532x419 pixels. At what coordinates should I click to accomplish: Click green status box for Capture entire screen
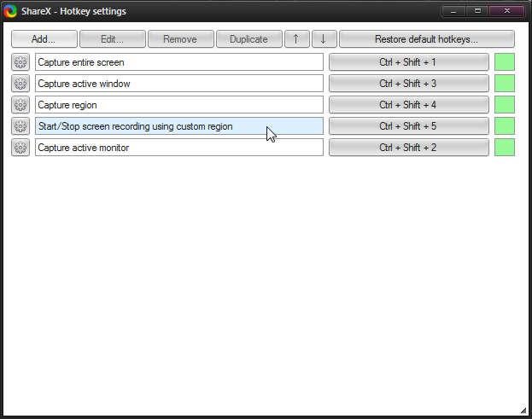[505, 62]
